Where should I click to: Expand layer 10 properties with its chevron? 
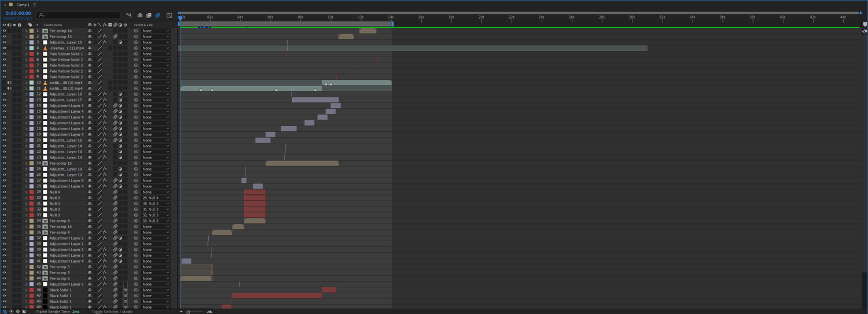tap(26, 83)
